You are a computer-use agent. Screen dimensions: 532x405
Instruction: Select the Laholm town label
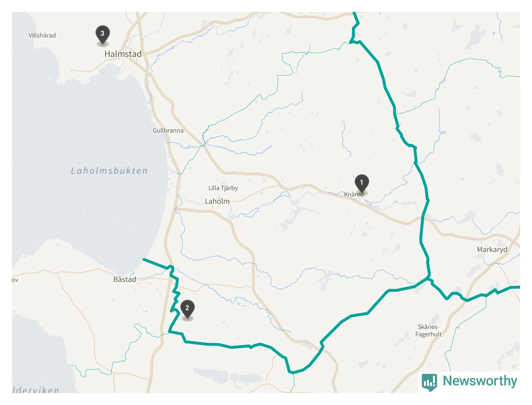[x=217, y=201]
